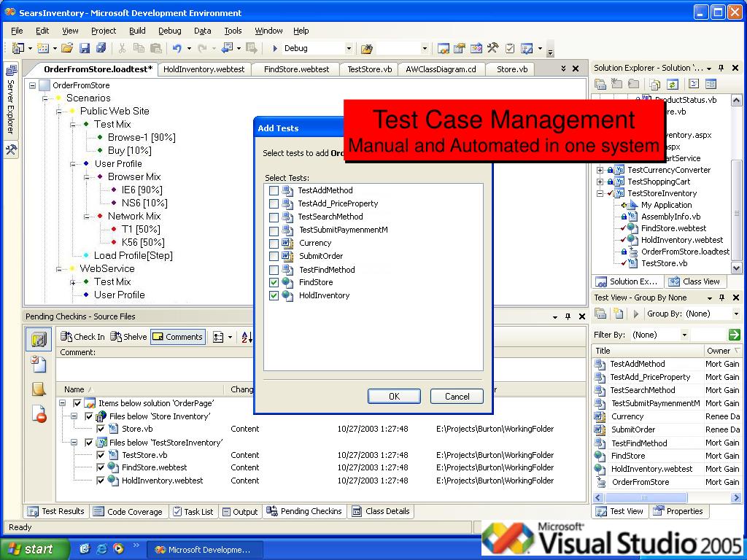Click Solution Explorer scroll down arrow
This screenshot has height=560, width=747.
pyautogui.click(x=736, y=268)
